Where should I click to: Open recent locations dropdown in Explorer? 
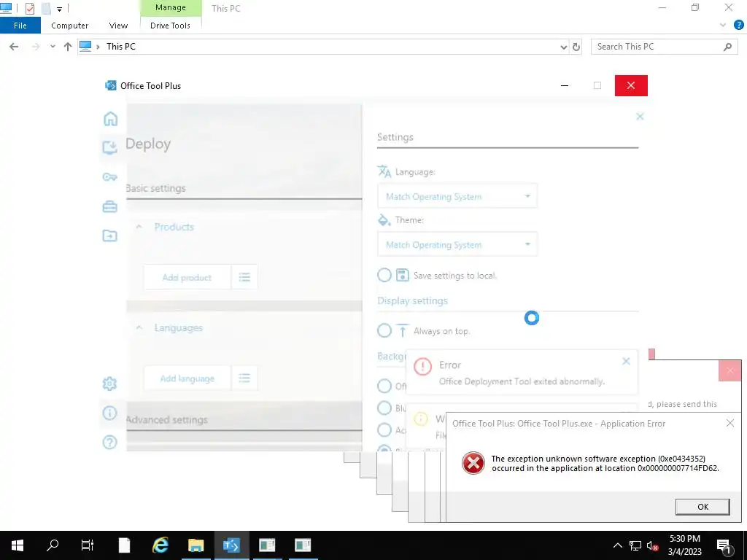(x=53, y=47)
